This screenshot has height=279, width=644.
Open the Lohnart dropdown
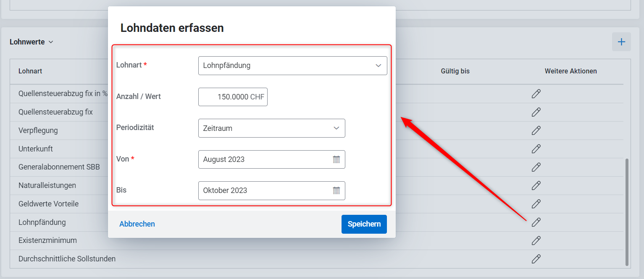[x=293, y=65]
